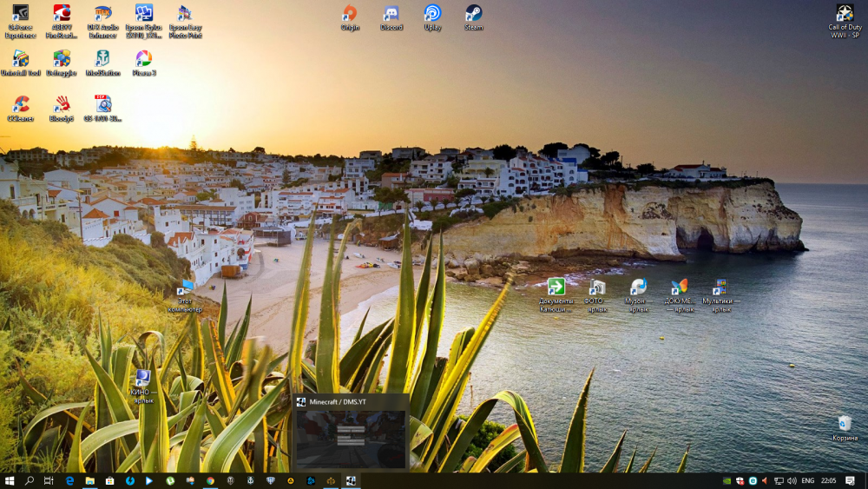Select the Этот компьютер icon
The image size is (868, 489).
[184, 291]
